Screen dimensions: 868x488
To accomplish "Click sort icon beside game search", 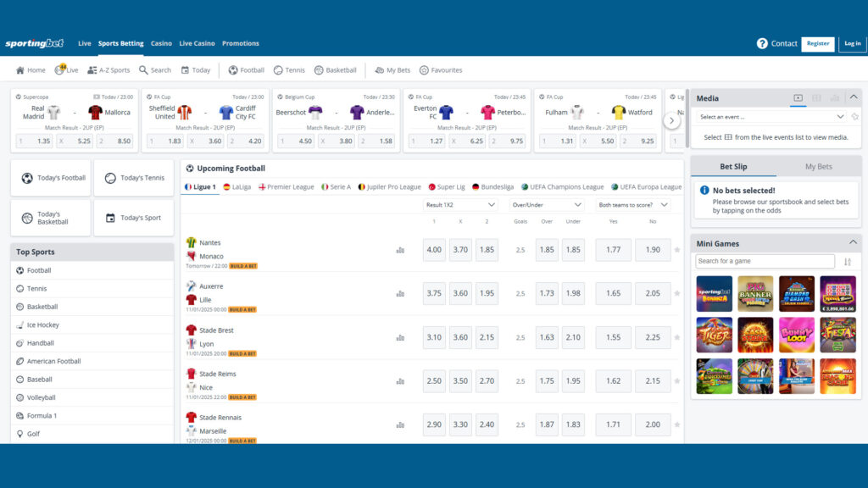I will click(848, 262).
